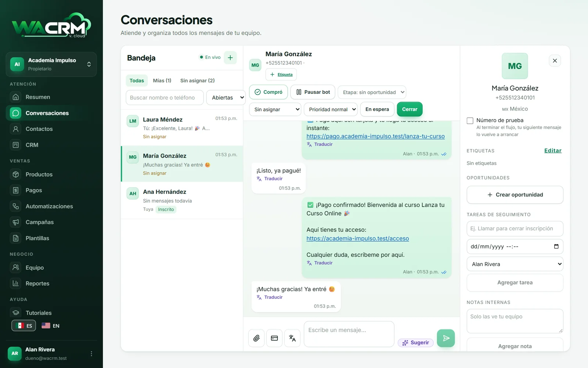Open the Prioridad normal dropdown
This screenshot has height=368, width=588.
point(331,109)
